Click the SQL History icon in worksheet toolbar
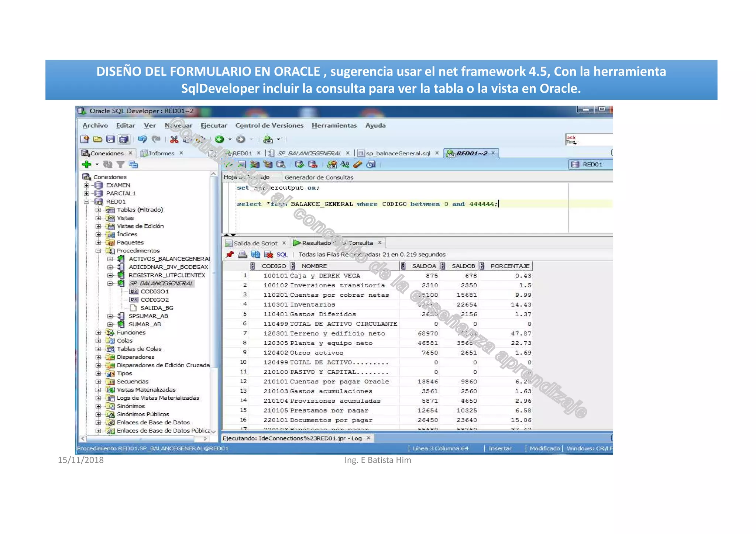Screen dimensions: 756x534 371,165
